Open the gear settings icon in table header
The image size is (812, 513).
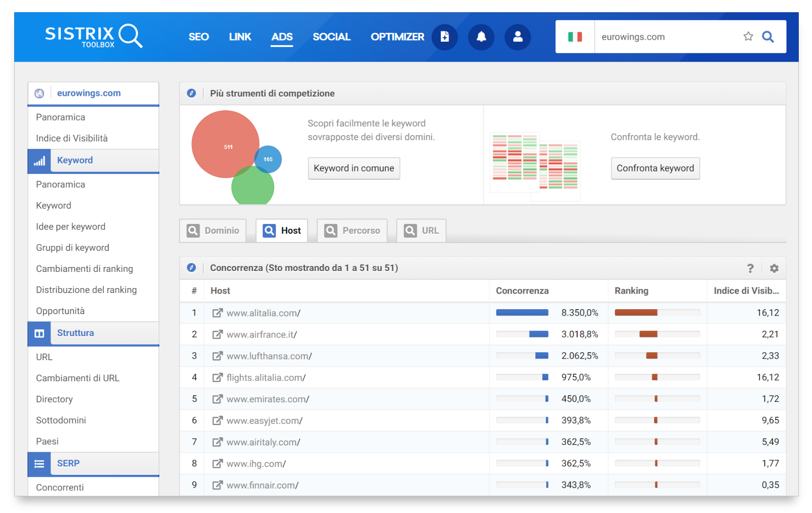point(774,268)
